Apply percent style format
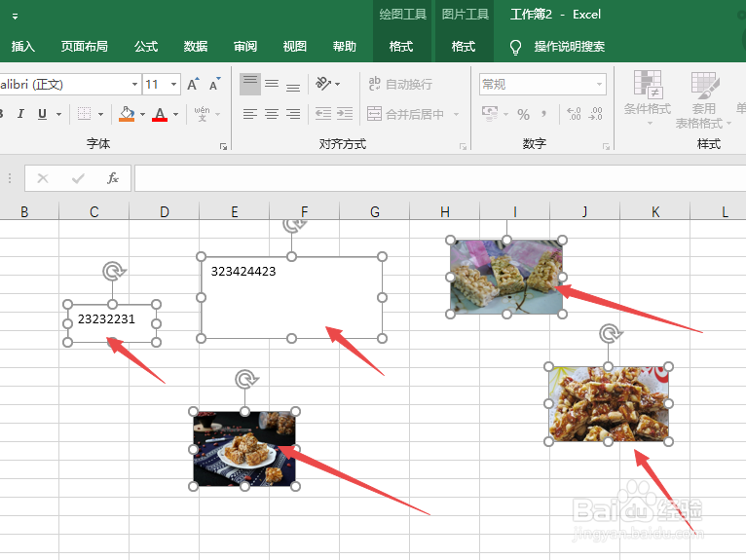Screen dimensions: 746x560 tap(523, 114)
